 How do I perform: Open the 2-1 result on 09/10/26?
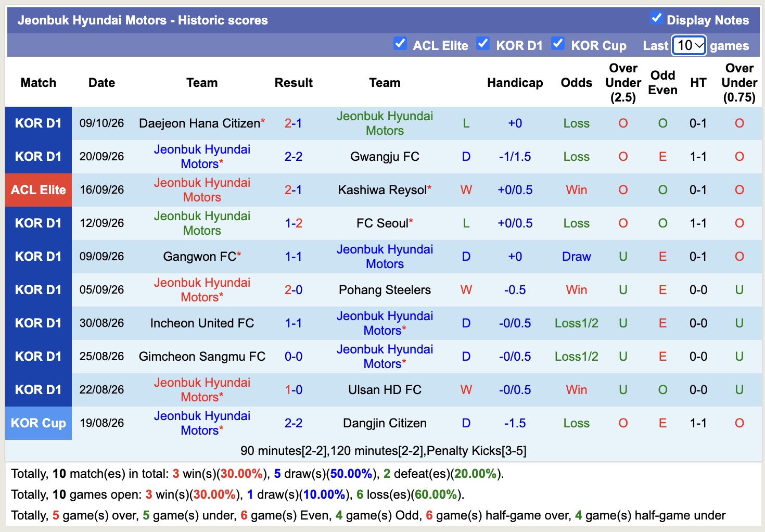(x=294, y=123)
